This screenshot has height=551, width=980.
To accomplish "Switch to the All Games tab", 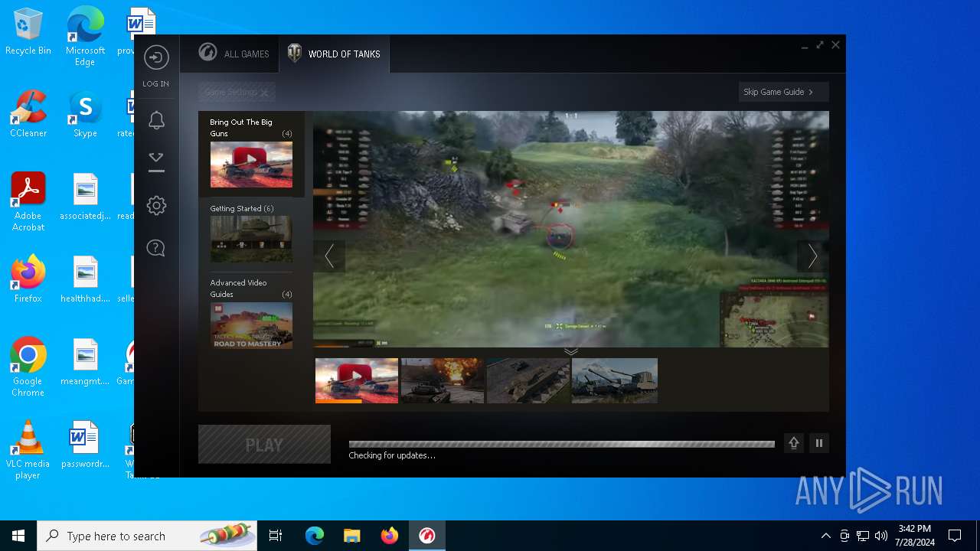I will click(x=234, y=54).
